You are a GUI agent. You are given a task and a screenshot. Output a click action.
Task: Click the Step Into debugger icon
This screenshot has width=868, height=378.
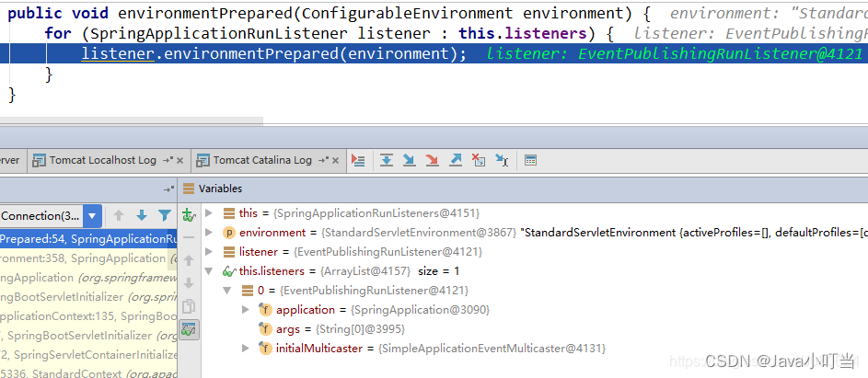tap(409, 161)
